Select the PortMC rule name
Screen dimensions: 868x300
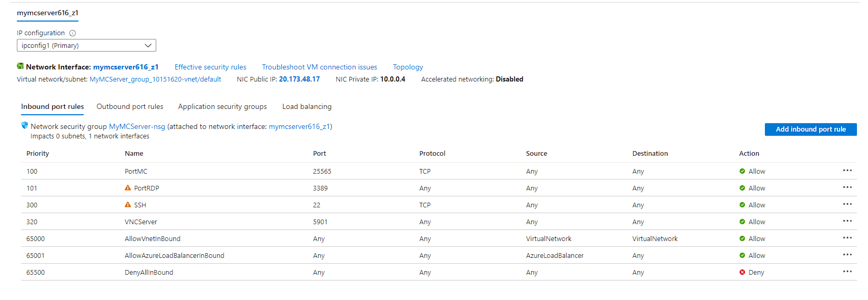pos(136,171)
